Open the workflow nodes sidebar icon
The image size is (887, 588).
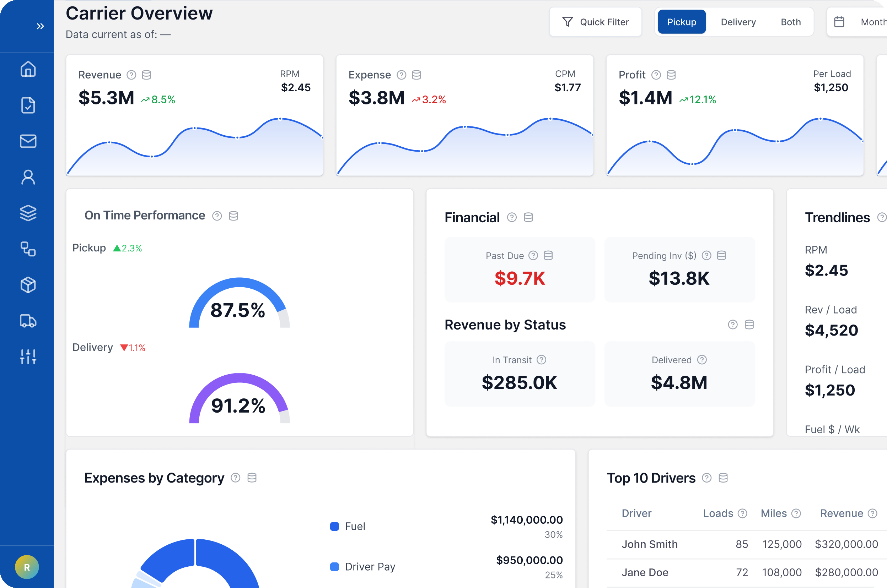point(28,249)
